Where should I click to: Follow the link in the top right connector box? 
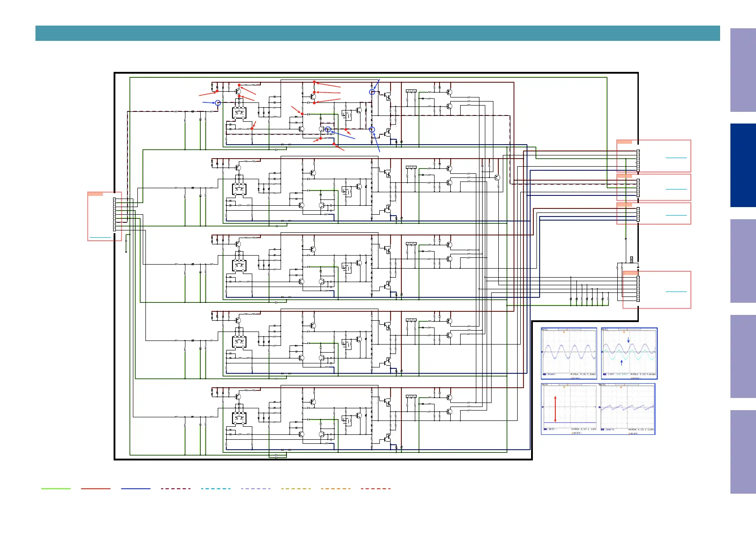pyautogui.click(x=676, y=158)
